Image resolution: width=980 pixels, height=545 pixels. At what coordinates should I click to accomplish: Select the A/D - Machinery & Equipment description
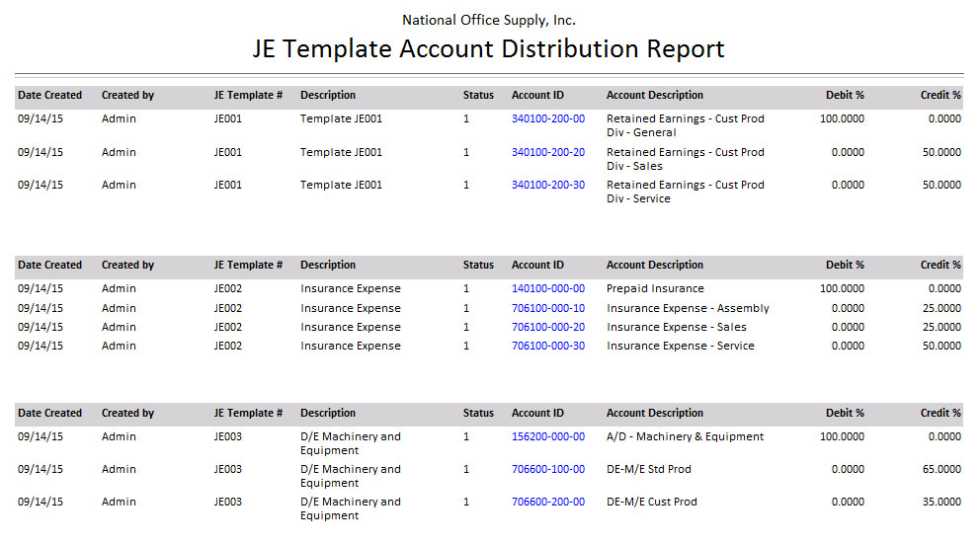point(685,436)
